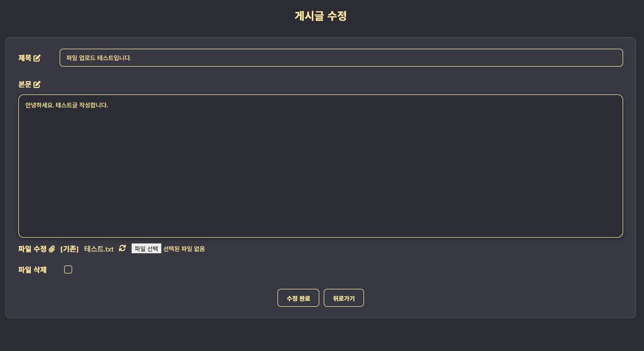Viewport: 644px width, 351px height.
Task: Click the edit icon beside 제목
Action: pyautogui.click(x=37, y=58)
